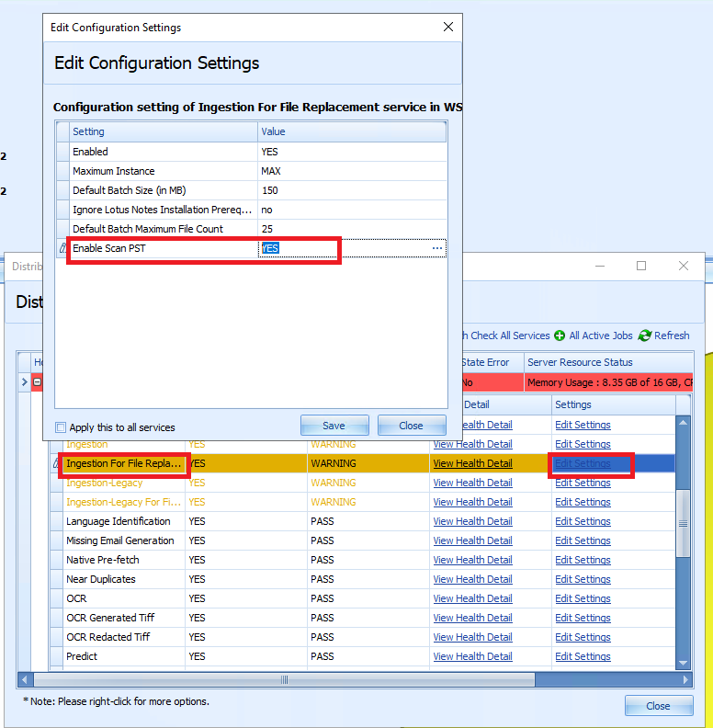Click Close button in the Distributed window

pyautogui.click(x=658, y=706)
